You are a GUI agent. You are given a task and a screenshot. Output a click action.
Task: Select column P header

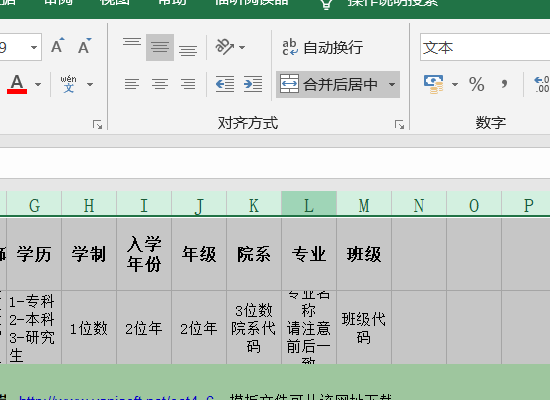pos(526,205)
